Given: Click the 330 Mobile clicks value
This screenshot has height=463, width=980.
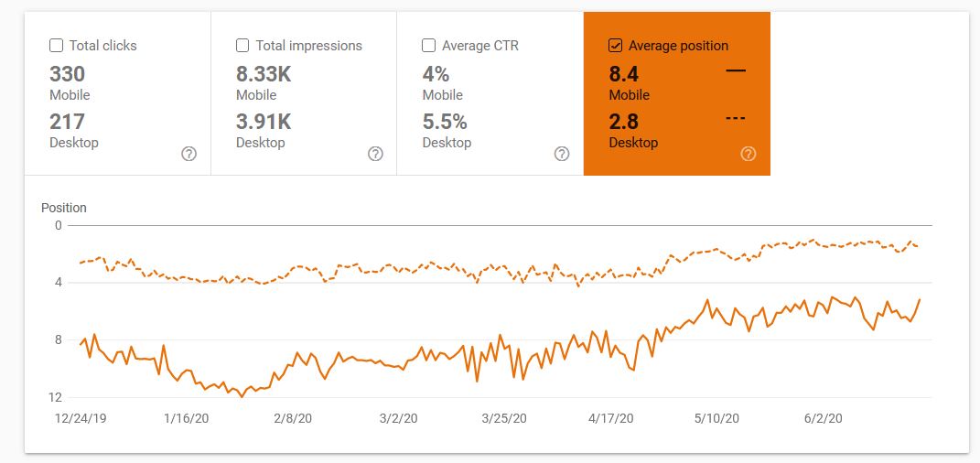Looking at the screenshot, I should 67,74.
